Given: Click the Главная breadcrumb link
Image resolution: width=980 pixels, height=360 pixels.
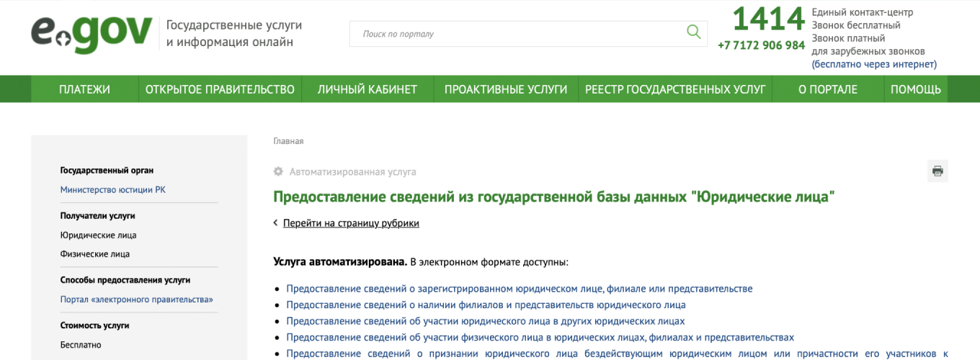Looking at the screenshot, I should click(x=288, y=141).
